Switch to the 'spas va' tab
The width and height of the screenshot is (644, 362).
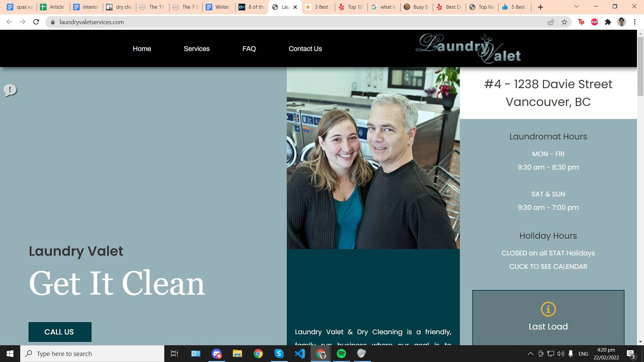[x=20, y=7]
